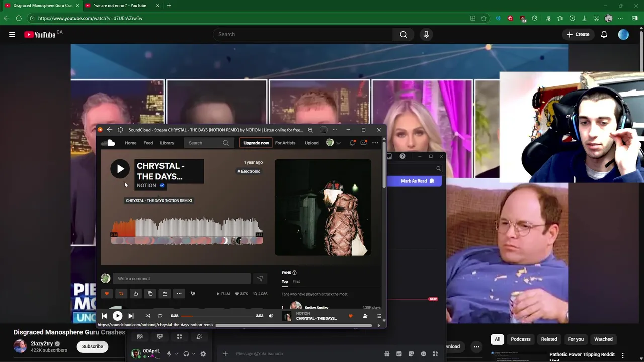Screen dimensions: 644x362
Task: Activate YouTube voice search microphone
Action: (x=426, y=34)
